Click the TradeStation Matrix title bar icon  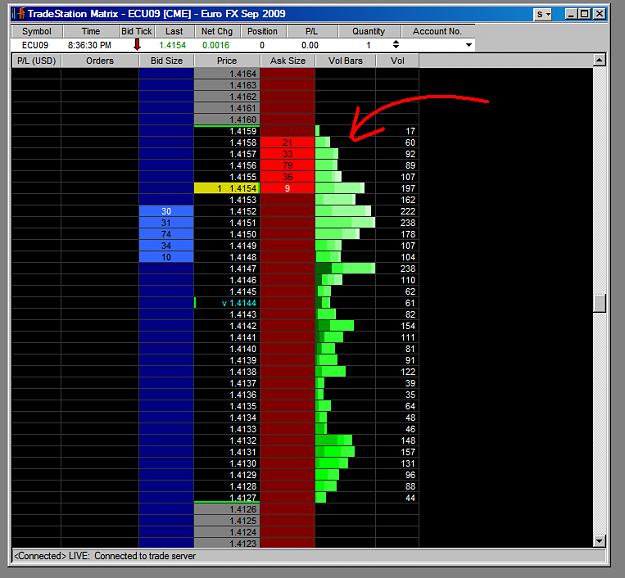click(x=18, y=14)
